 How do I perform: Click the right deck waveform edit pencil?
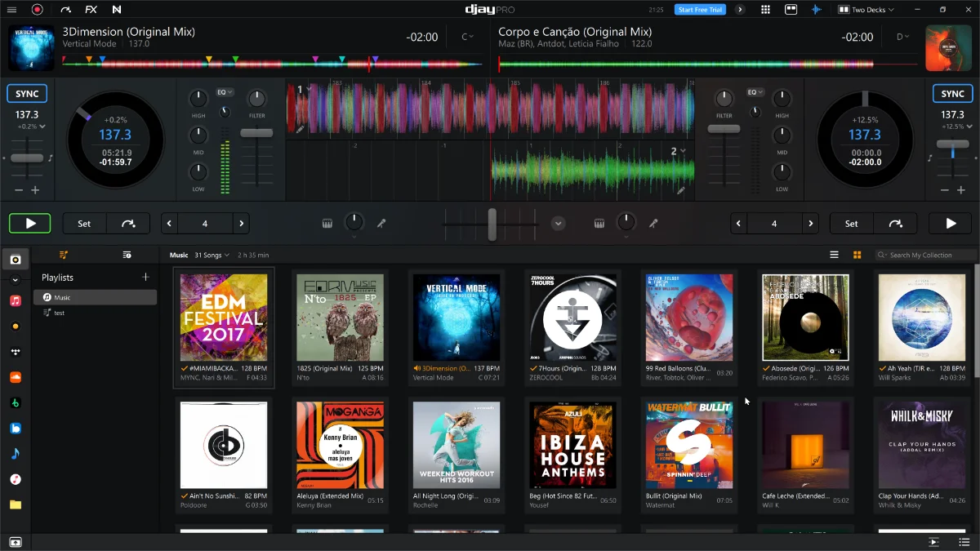681,190
